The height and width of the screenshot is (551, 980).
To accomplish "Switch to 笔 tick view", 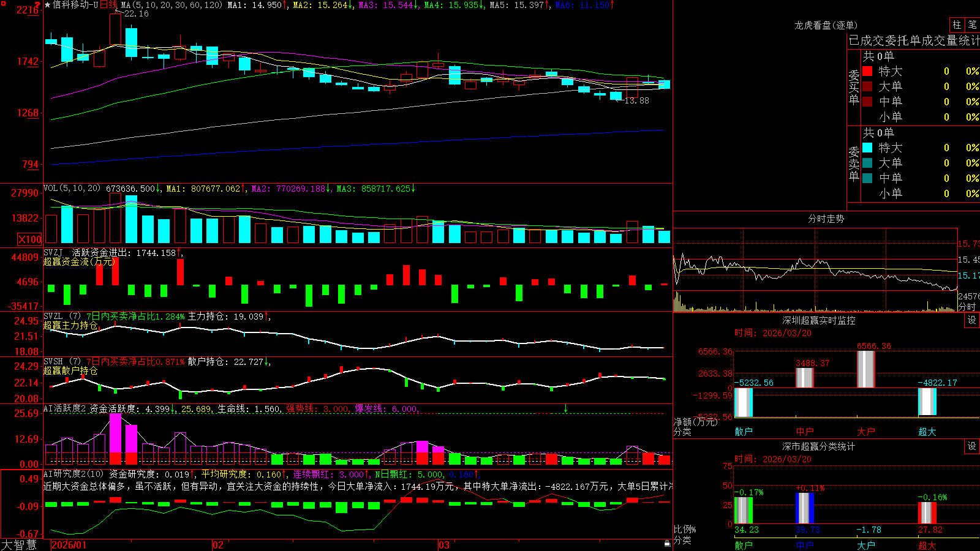I will tap(973, 24).
